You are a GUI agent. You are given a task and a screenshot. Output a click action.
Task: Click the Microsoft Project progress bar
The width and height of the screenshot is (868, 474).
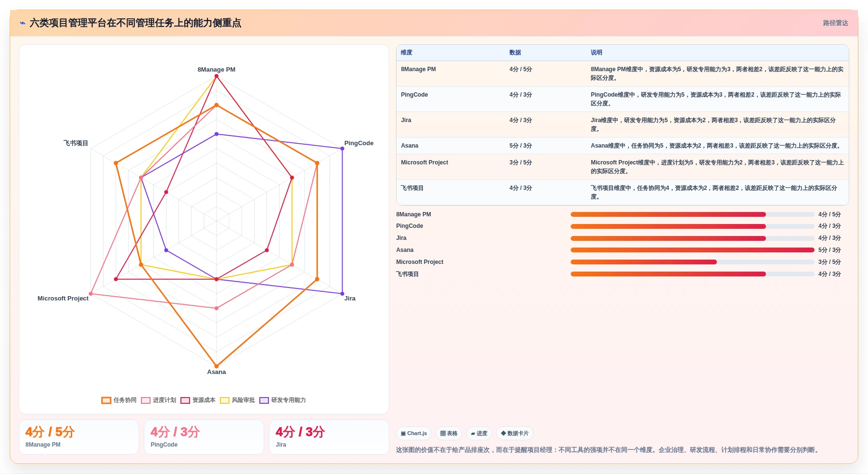(692, 262)
